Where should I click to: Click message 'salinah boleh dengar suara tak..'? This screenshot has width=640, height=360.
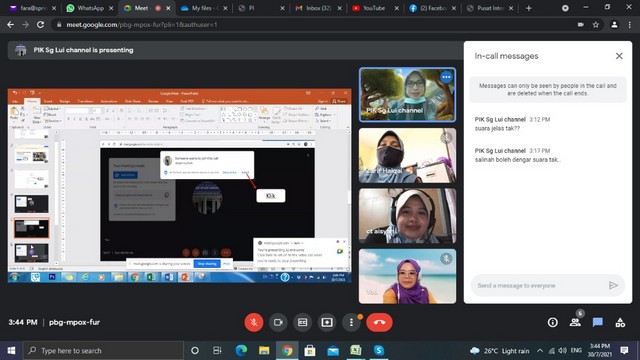(518, 160)
